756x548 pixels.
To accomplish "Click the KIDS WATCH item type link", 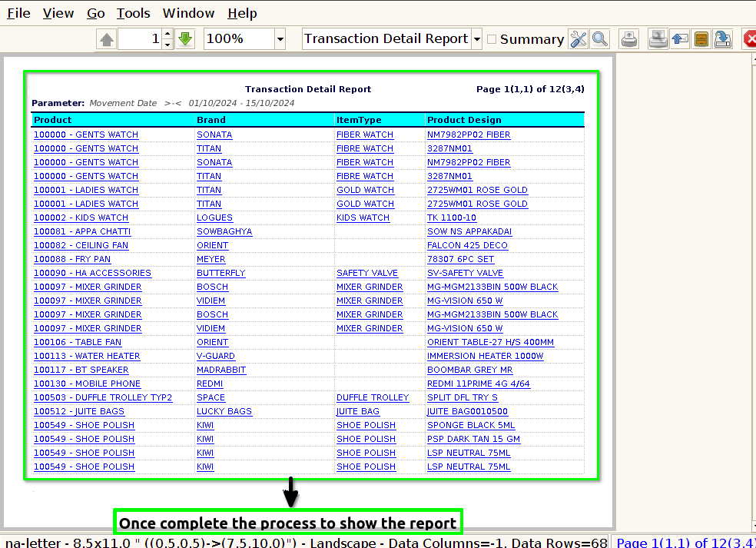I will (363, 218).
